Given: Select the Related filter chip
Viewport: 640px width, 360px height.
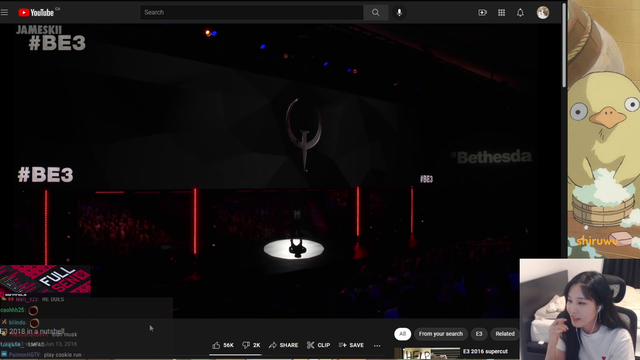Looking at the screenshot, I should tap(505, 334).
